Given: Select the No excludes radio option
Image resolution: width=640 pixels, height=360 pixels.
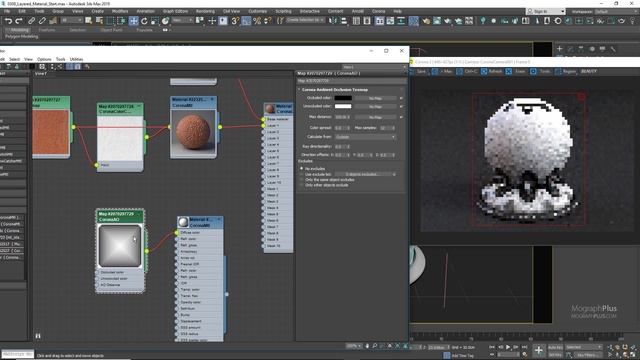Looking at the screenshot, I should pos(302,169).
